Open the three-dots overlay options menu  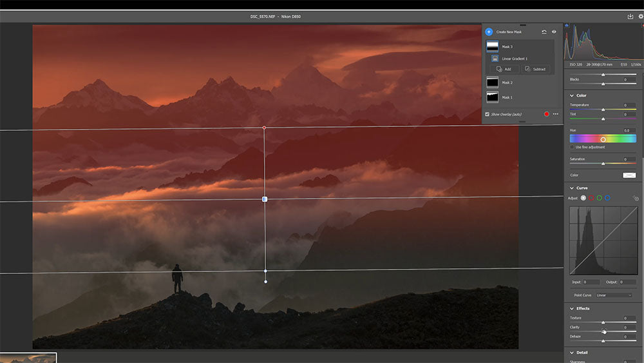click(x=555, y=114)
